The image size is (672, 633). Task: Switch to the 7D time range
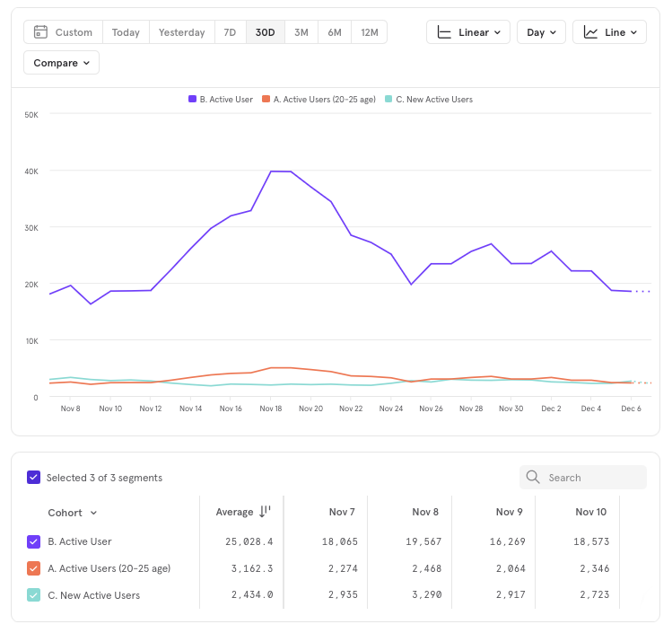(230, 32)
